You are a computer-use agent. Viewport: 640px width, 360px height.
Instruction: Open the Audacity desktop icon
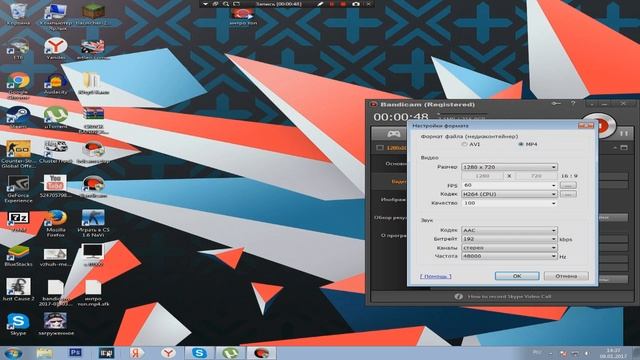click(56, 84)
